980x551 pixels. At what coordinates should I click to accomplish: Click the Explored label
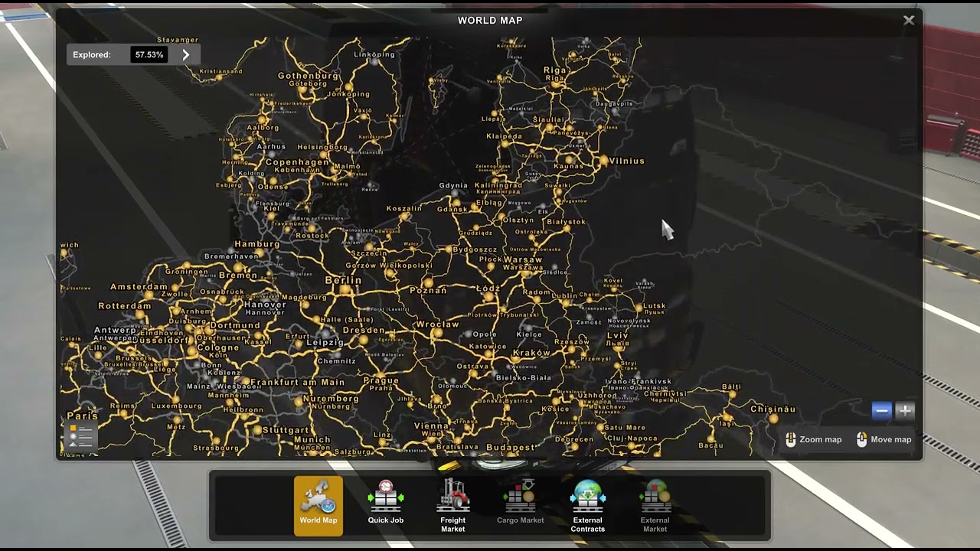coord(92,55)
